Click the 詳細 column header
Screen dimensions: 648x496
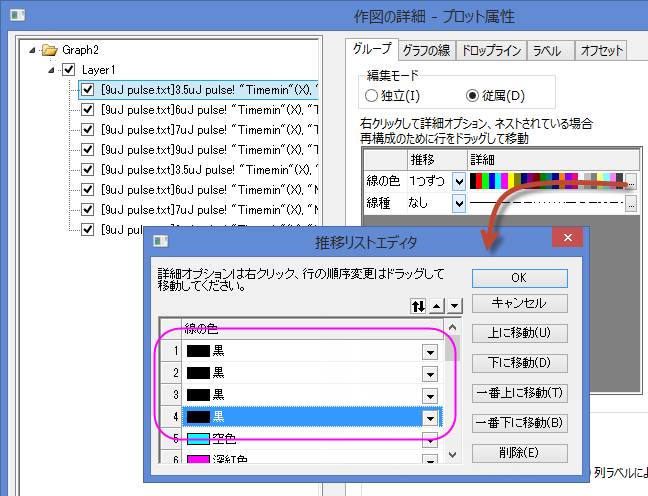tap(554, 160)
